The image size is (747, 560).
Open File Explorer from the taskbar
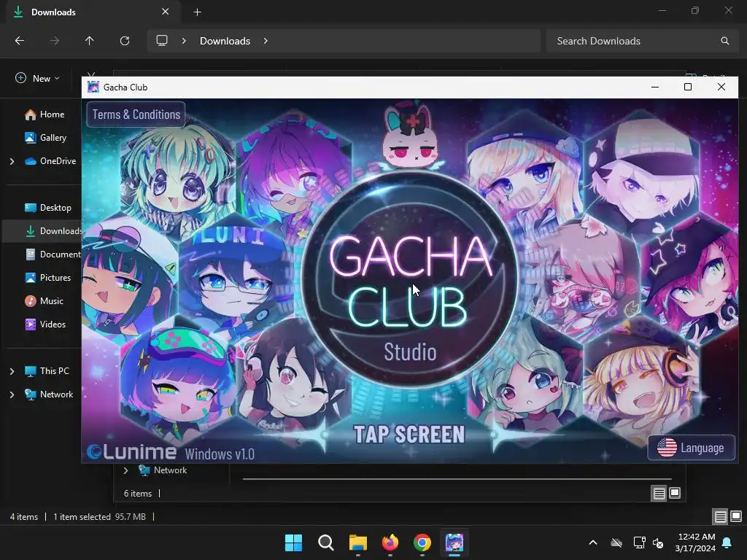(357, 542)
